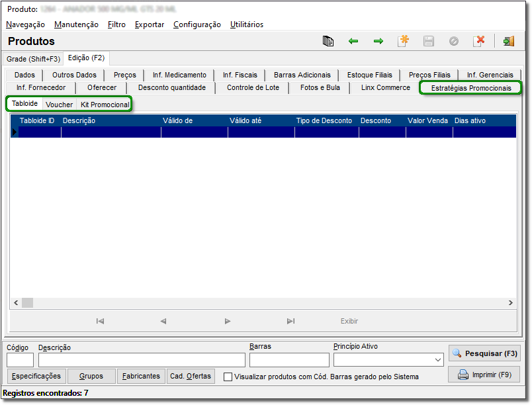This screenshot has width=532, height=405.
Task: Go to next product with green right arrow
Action: (378, 42)
